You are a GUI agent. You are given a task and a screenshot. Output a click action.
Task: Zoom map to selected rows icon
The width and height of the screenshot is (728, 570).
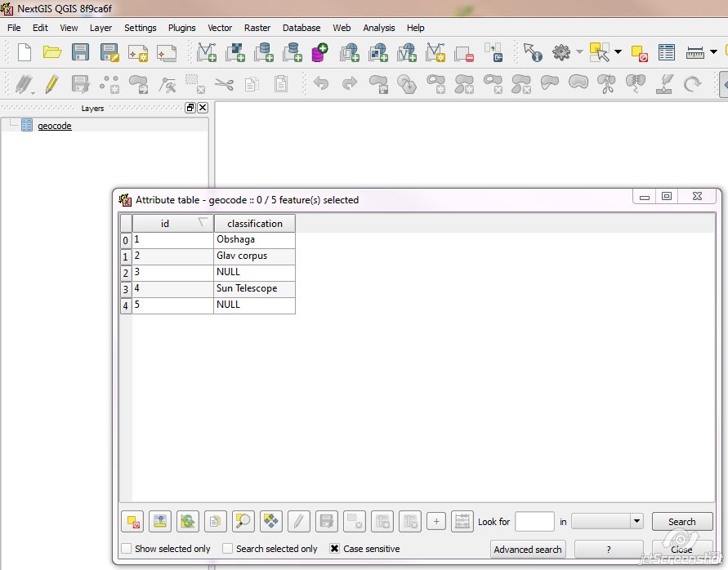(243, 522)
